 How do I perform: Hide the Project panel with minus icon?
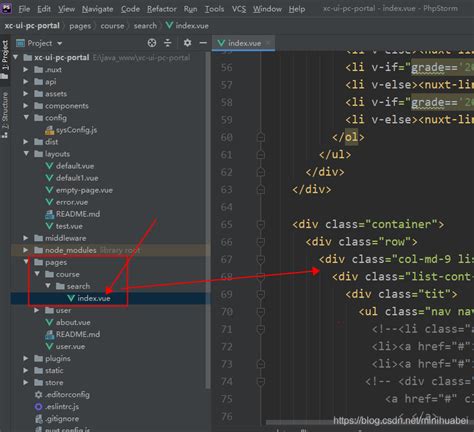[x=203, y=43]
